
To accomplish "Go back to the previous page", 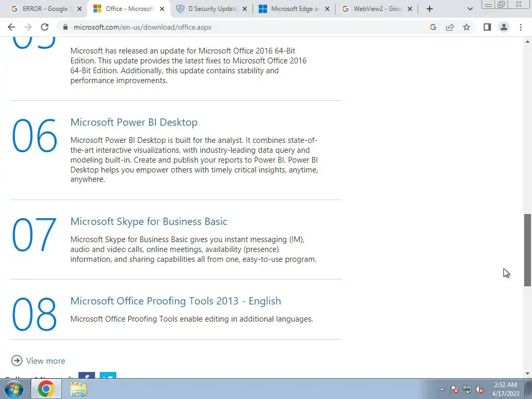I will pyautogui.click(x=11, y=27).
